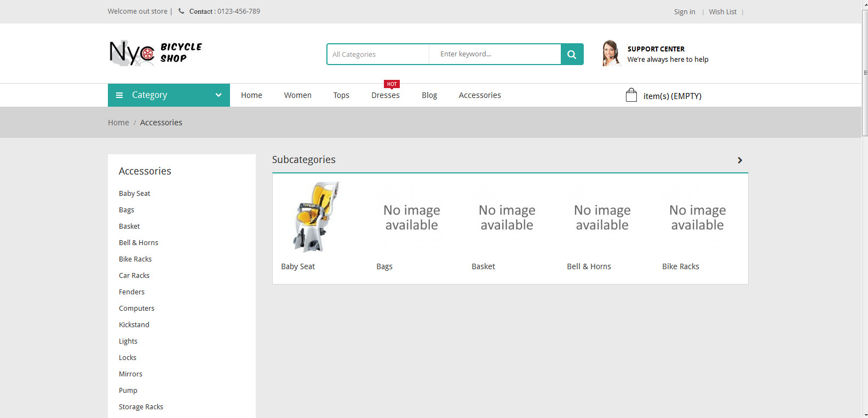Click the Category hamburger menu icon

(119, 95)
